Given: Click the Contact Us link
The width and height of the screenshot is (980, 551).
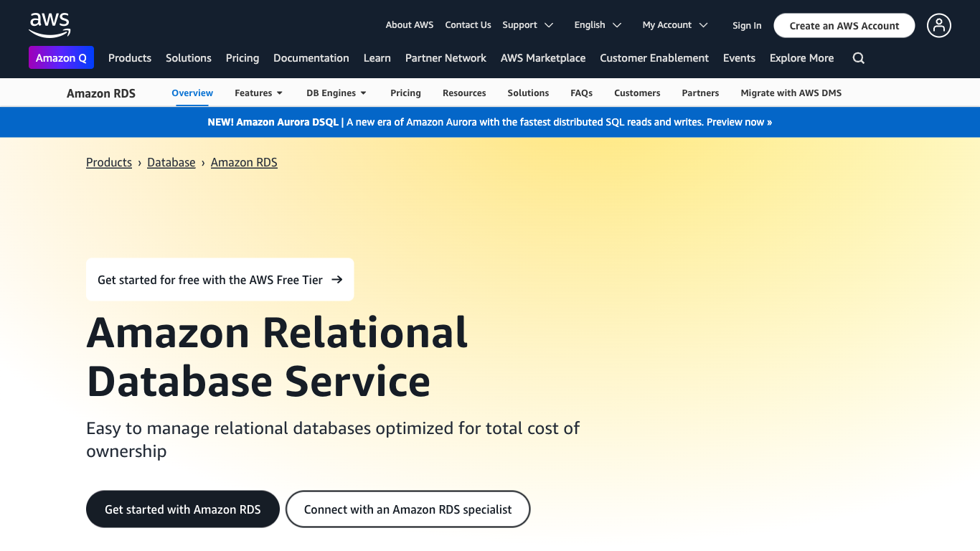Looking at the screenshot, I should pos(468,25).
